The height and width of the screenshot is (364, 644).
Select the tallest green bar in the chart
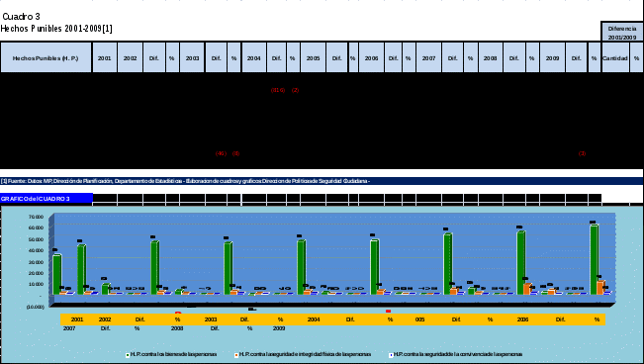click(x=595, y=259)
